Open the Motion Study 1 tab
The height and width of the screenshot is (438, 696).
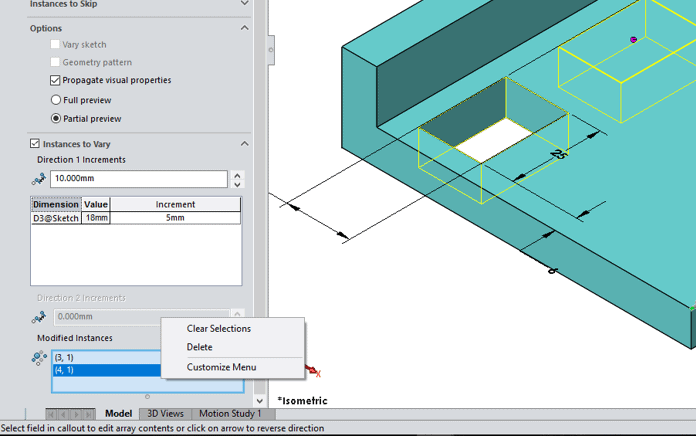pyautogui.click(x=230, y=413)
